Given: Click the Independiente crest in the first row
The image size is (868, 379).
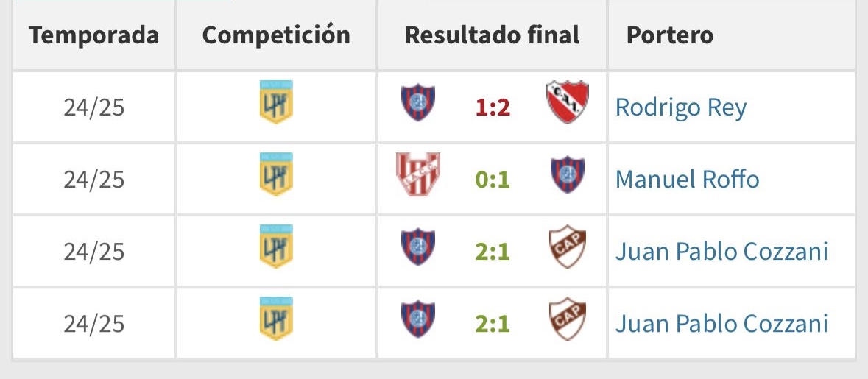Looking at the screenshot, I should [568, 102].
